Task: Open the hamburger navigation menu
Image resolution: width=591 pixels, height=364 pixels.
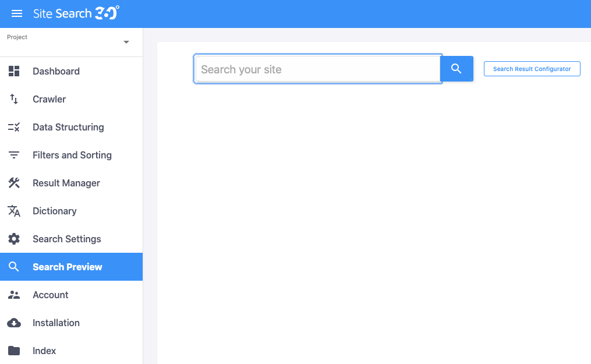Action: click(16, 13)
